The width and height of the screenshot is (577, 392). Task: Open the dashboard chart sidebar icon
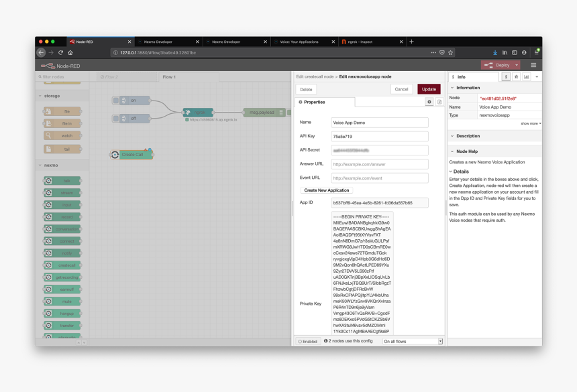(x=527, y=77)
